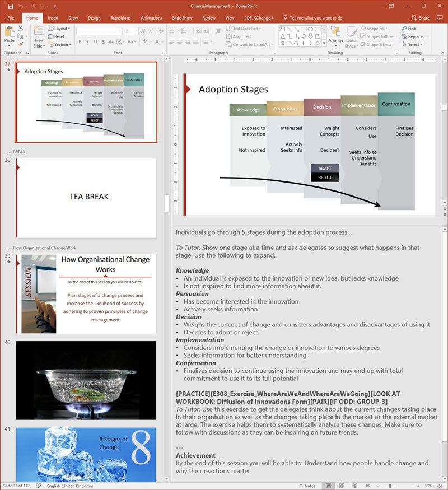Find text using the magnifier icon
Viewport: 448px width, 490px height.
[x=409, y=29]
